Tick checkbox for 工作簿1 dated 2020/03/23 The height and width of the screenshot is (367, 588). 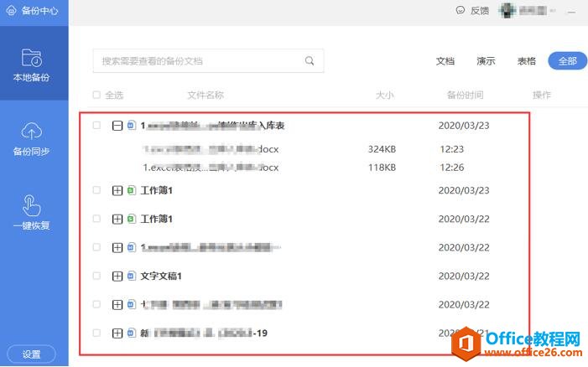96,190
